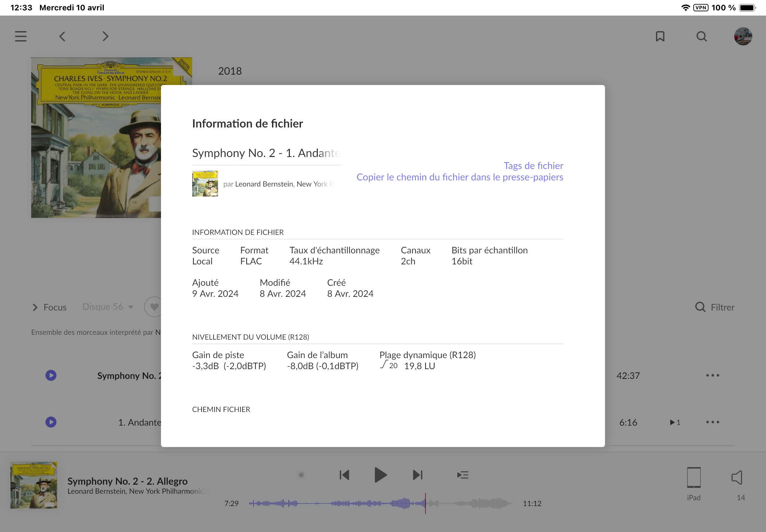The image size is (766, 532).
Task: Play the 1. Andante track
Action: 51,422
